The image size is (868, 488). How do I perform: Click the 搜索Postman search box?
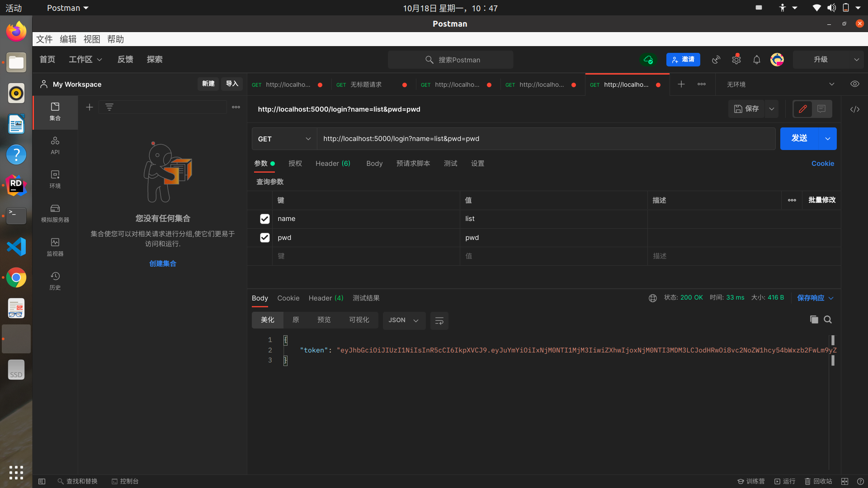450,60
